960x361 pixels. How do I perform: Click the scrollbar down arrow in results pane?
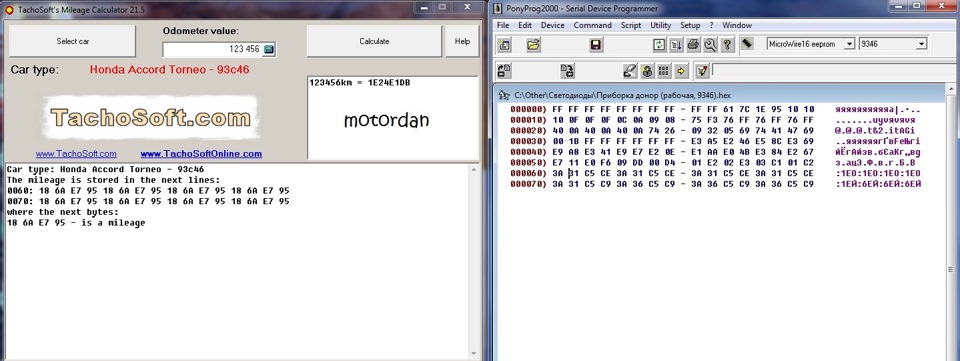(474, 354)
